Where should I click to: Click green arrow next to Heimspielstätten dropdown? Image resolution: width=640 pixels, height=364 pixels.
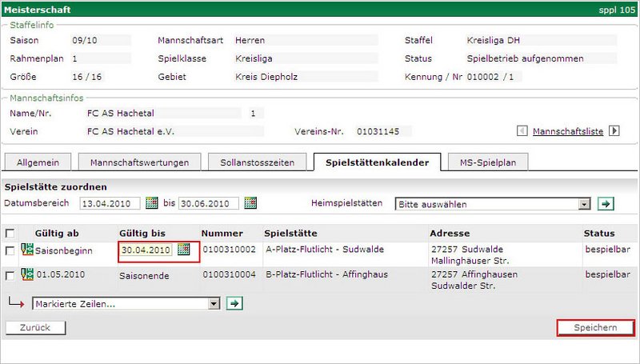606,204
